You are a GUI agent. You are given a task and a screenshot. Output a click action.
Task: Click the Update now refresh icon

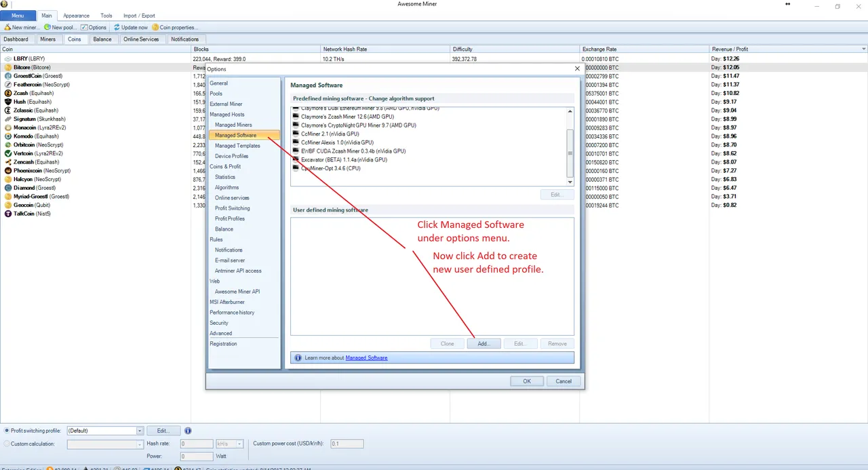tap(117, 28)
